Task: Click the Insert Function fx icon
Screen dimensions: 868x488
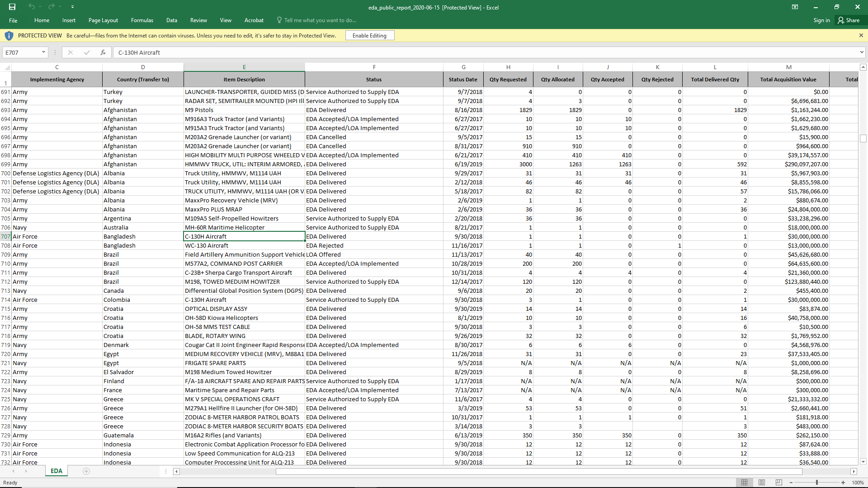Action: pyautogui.click(x=103, y=52)
